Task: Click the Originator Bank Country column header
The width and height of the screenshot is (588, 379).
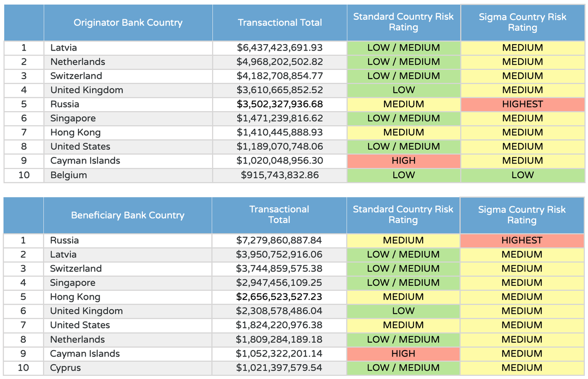Action: (x=128, y=23)
